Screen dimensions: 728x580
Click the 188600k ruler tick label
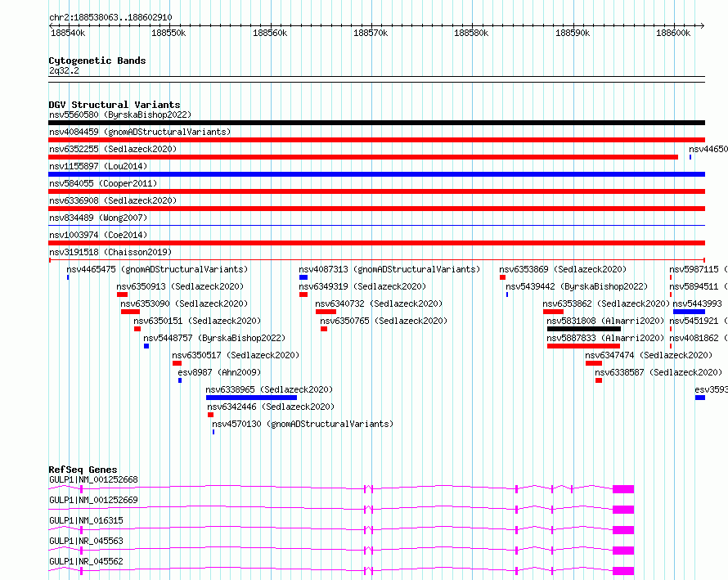673,33
